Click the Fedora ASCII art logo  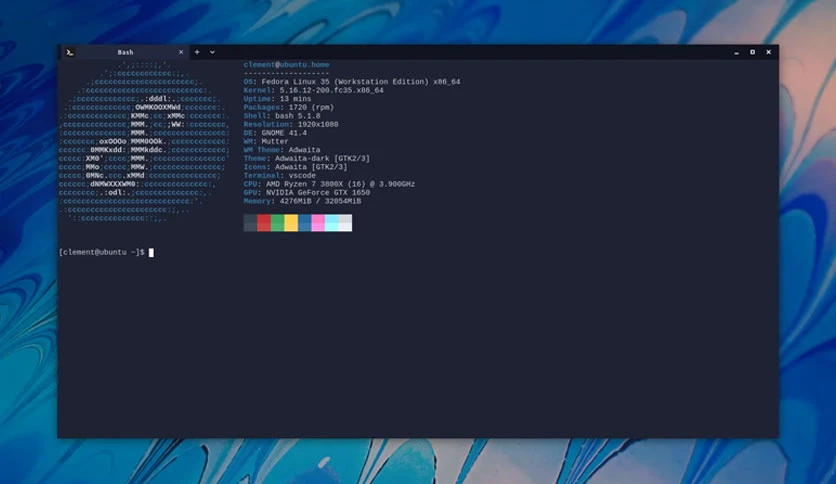click(144, 141)
